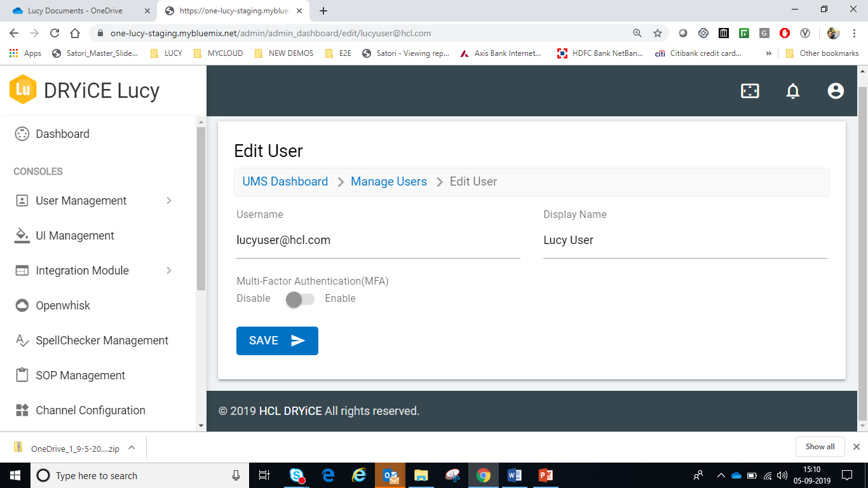
Task: Open the Citibank credit card bookmark
Action: [x=698, y=53]
